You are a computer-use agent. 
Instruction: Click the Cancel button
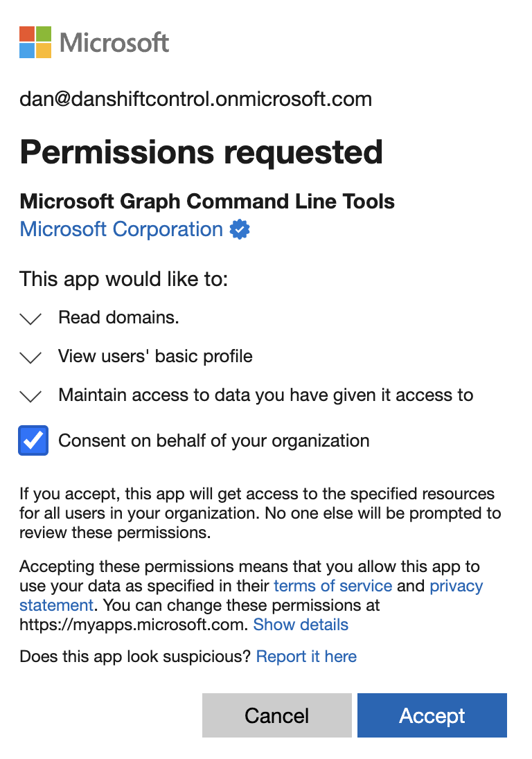point(276,715)
